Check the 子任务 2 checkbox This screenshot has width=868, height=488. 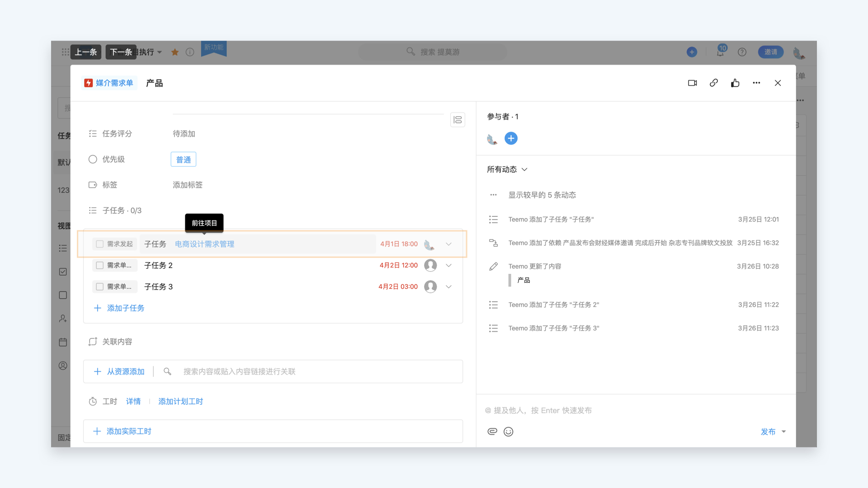coord(100,265)
